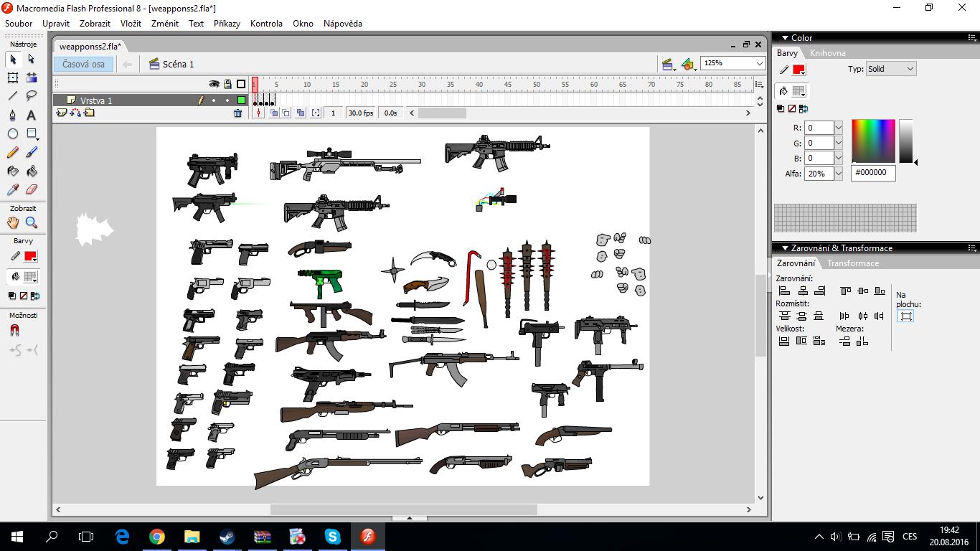Pick a hue in the color spectrum
Image resolution: width=980 pixels, height=551 pixels.
point(873,141)
